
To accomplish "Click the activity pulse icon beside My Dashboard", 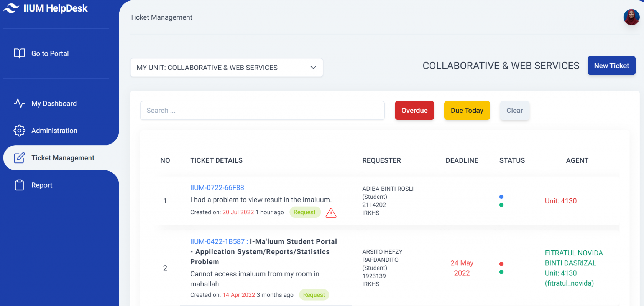I will tap(19, 103).
